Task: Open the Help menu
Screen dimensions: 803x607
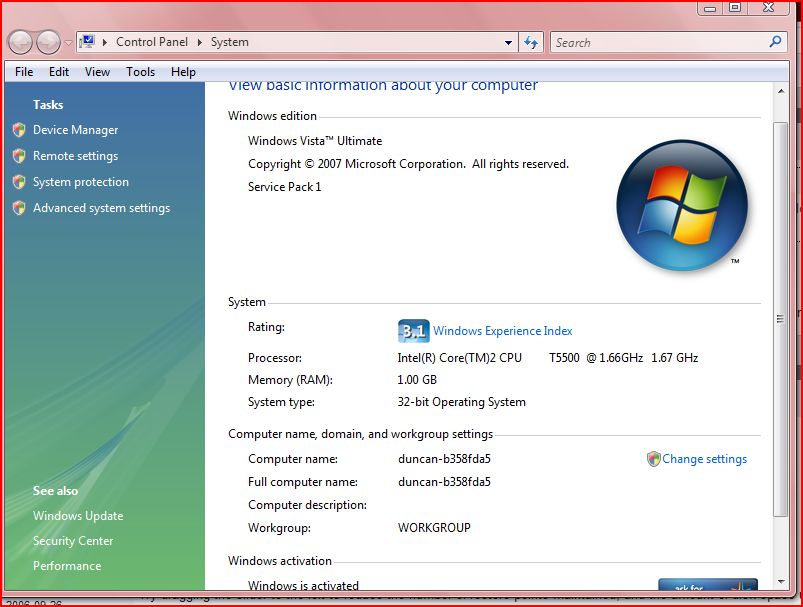Action: pos(183,72)
